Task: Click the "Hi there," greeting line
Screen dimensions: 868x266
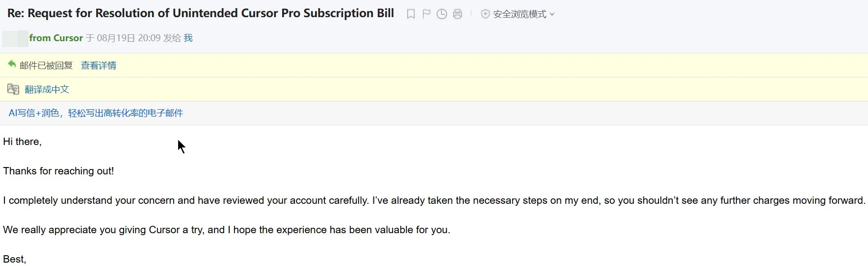Action: [23, 142]
